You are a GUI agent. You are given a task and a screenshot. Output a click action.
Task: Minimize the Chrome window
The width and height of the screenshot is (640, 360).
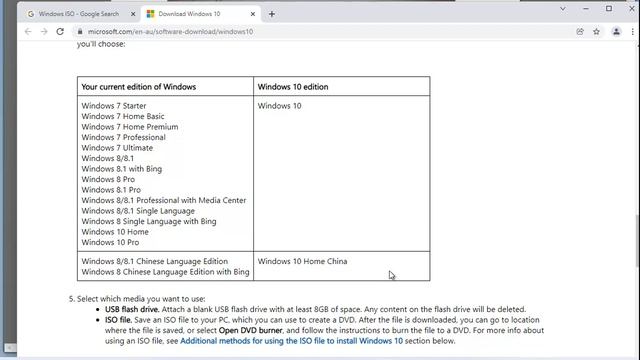click(586, 9)
